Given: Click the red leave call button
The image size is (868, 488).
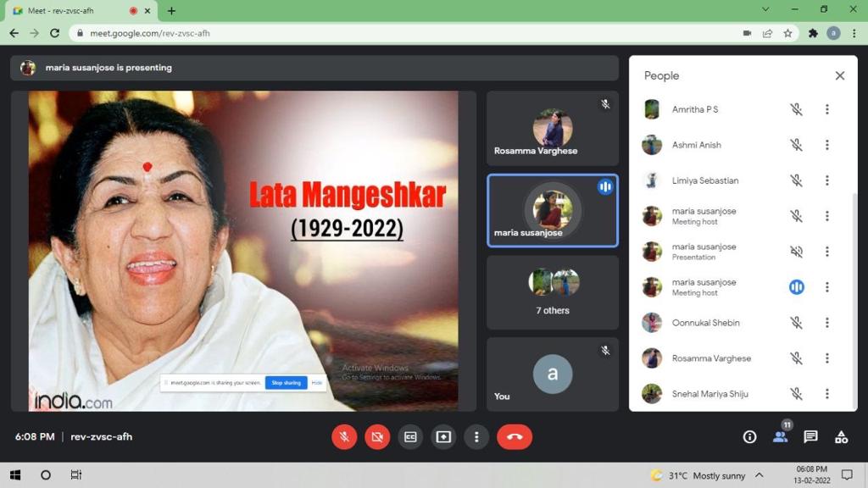Looking at the screenshot, I should [x=514, y=437].
